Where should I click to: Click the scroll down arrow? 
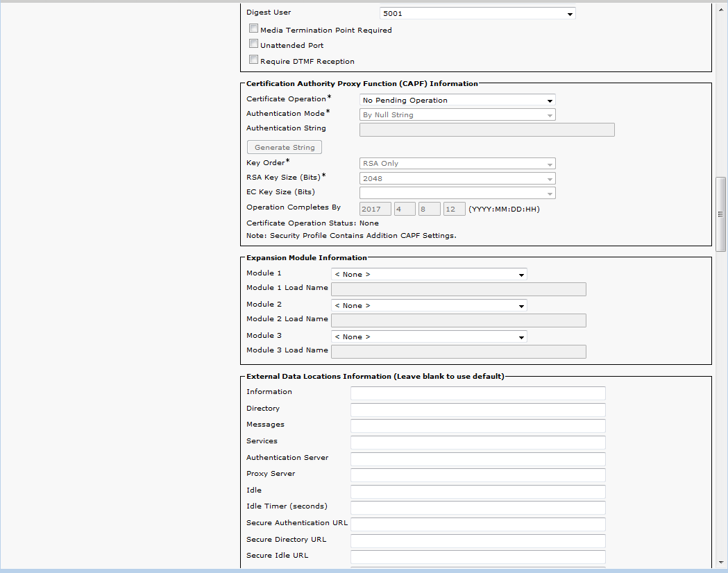pos(720,563)
